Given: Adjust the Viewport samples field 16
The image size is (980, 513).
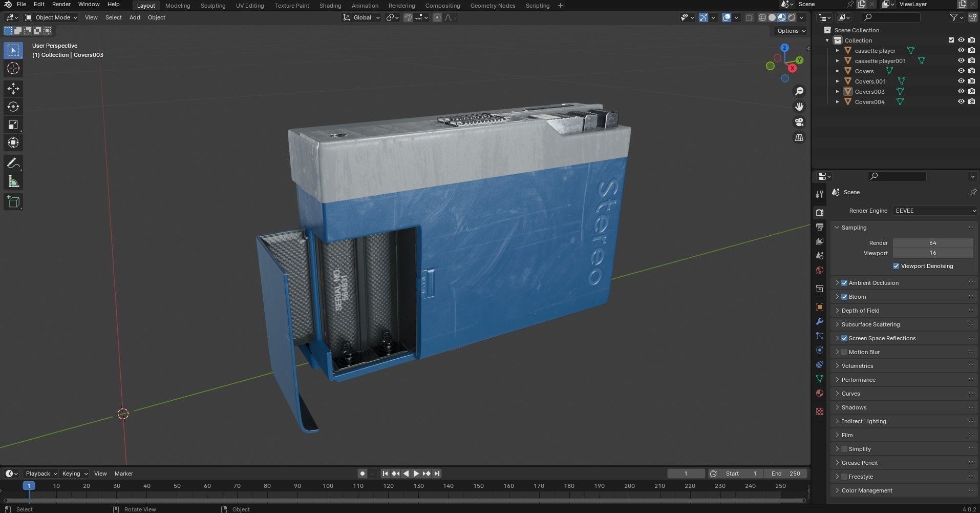Looking at the screenshot, I should pyautogui.click(x=933, y=253).
